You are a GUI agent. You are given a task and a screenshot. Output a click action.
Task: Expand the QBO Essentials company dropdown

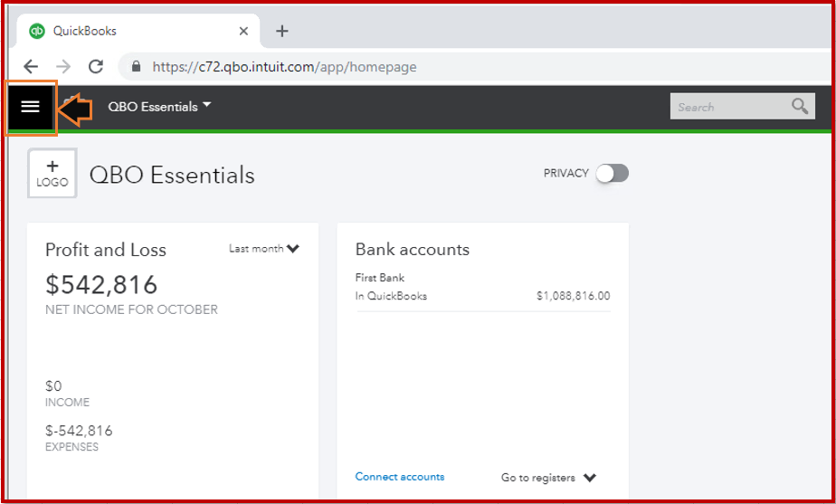pyautogui.click(x=160, y=107)
